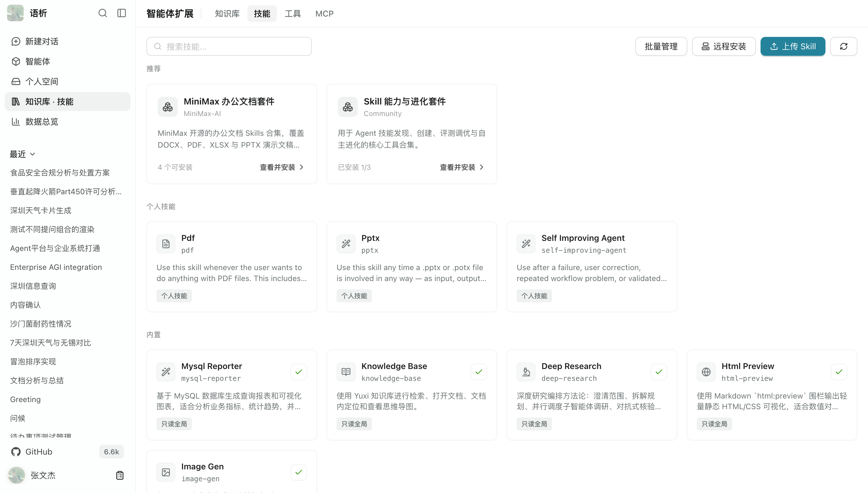Open the Pptx skill card title
The height and width of the screenshot is (493, 868).
pyautogui.click(x=370, y=238)
